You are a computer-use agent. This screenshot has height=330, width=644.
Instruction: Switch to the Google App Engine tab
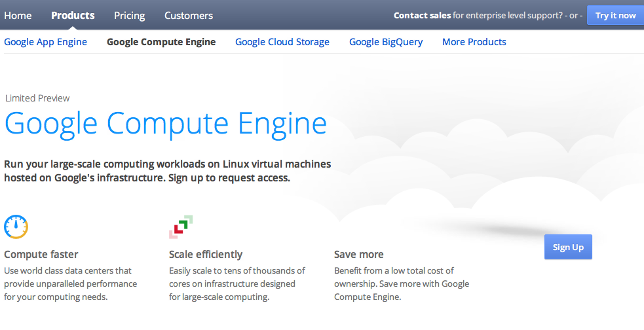pos(45,42)
